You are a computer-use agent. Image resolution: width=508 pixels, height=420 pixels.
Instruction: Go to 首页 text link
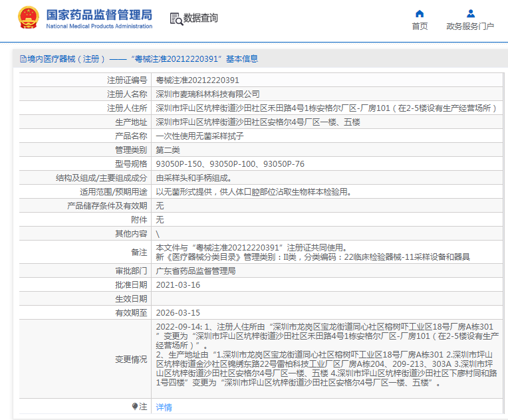420,26
